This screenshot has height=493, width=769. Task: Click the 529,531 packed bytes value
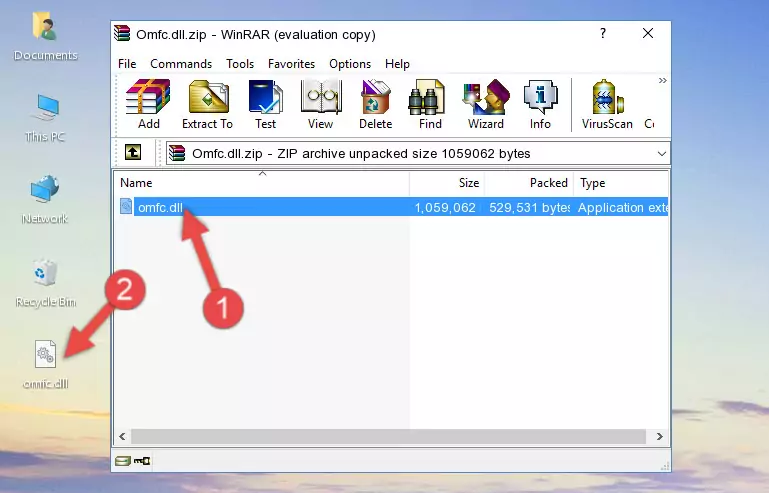(x=529, y=208)
